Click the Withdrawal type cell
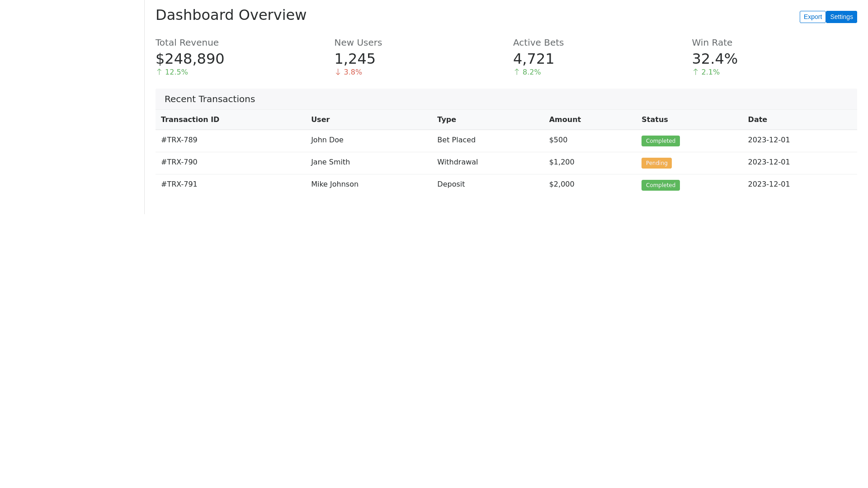This screenshot has height=488, width=868. [x=457, y=162]
